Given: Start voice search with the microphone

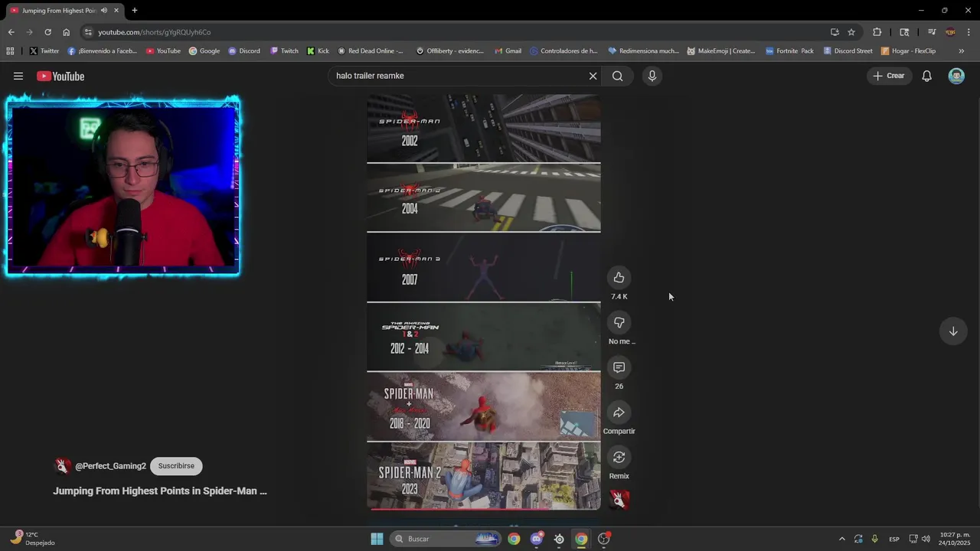Looking at the screenshot, I should pos(652,76).
